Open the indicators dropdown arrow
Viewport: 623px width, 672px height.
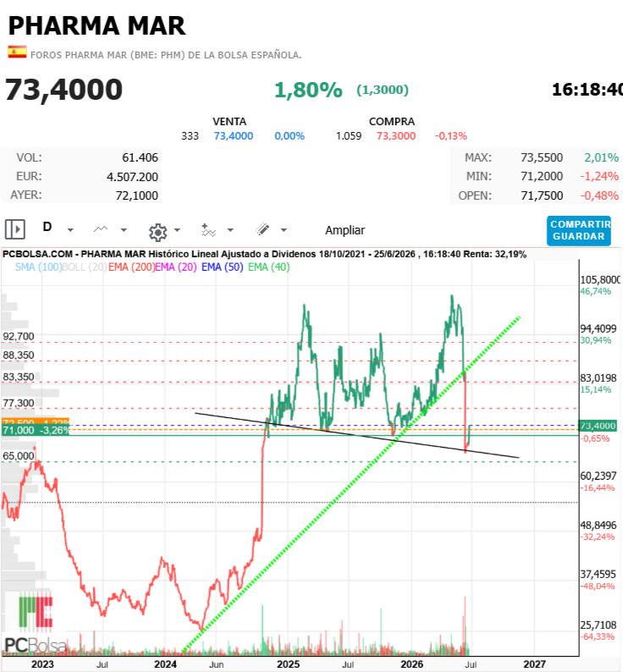pyautogui.click(x=230, y=230)
